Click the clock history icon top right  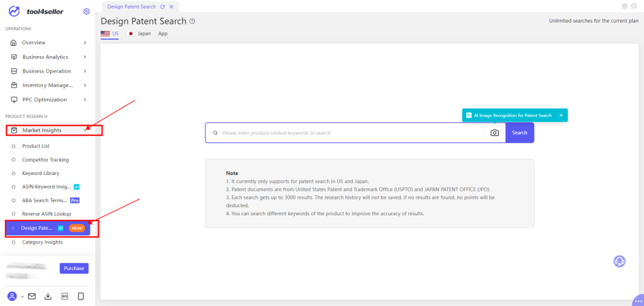coord(635,6)
